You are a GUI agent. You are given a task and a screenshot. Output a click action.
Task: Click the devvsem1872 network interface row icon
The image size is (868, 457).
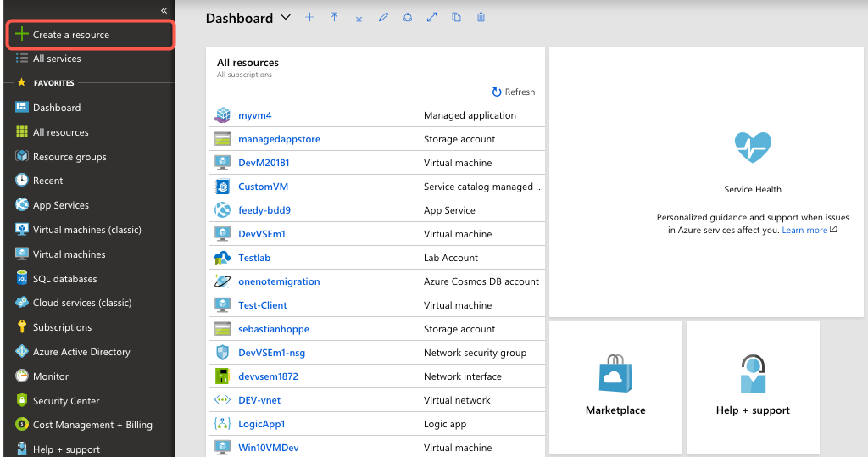pos(223,376)
